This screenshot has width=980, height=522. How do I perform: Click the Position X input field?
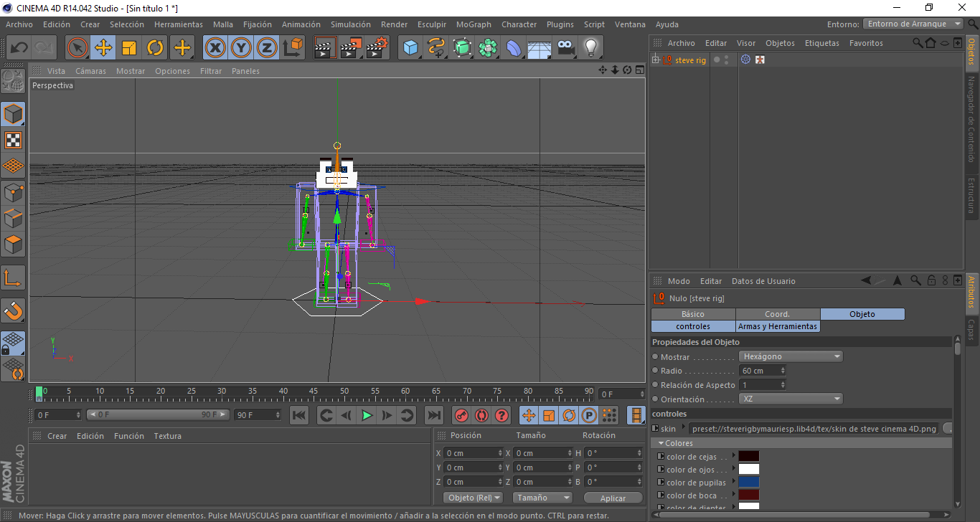pyautogui.click(x=473, y=453)
